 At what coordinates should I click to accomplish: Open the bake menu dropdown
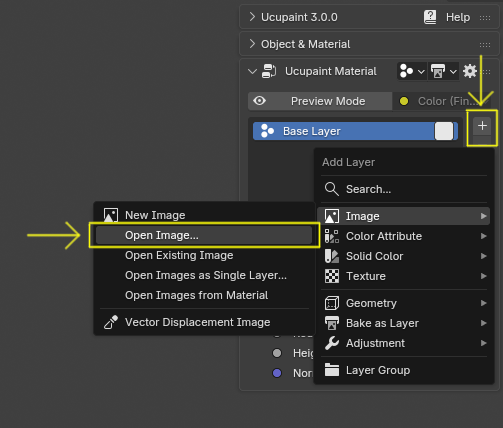pos(443,71)
